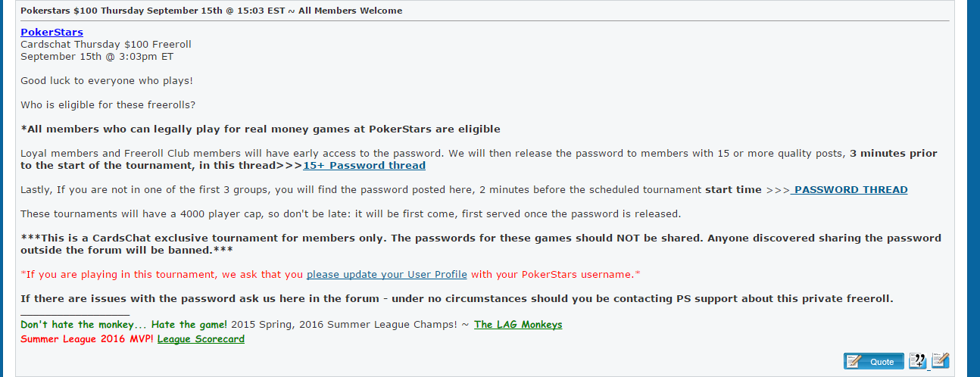Click the red 'Summer League 2016 MVP!' text
The image size is (980, 377).
click(x=87, y=338)
